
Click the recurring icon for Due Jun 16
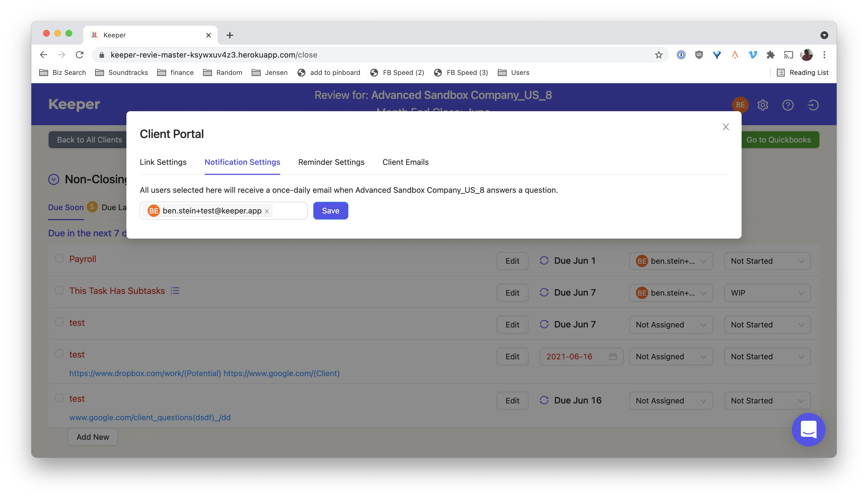pos(544,400)
